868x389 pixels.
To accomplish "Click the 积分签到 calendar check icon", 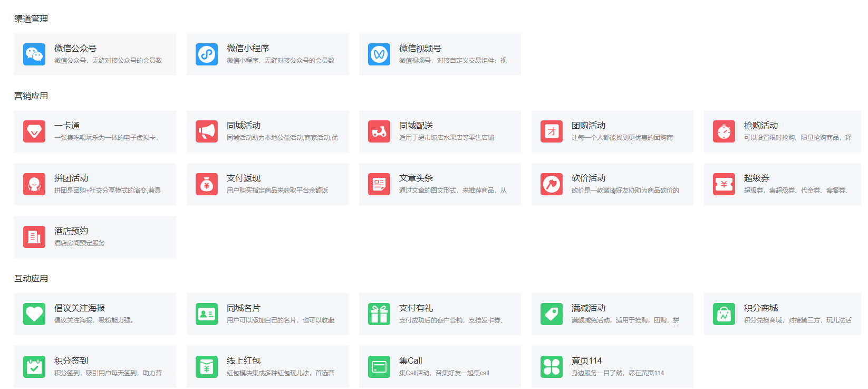I will (34, 367).
